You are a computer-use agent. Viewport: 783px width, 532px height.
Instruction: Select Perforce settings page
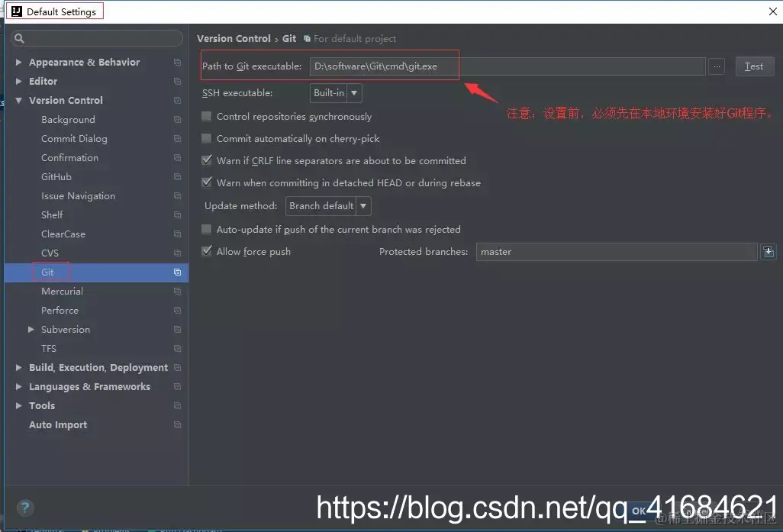pos(60,310)
